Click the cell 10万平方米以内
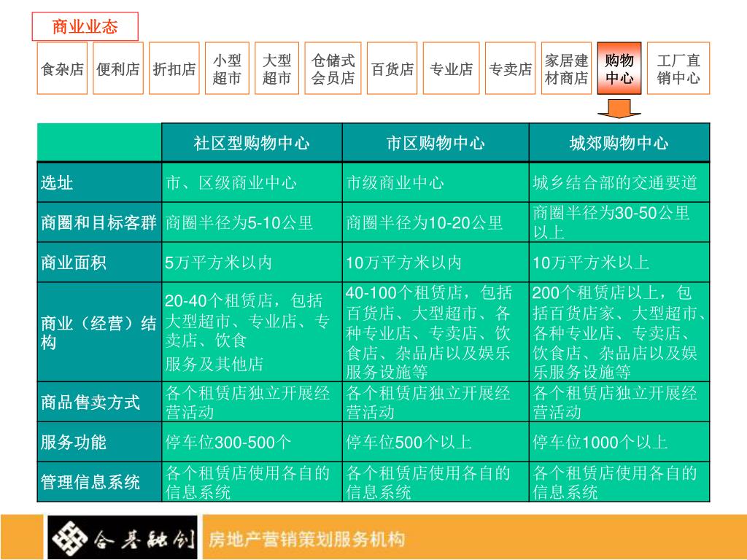This screenshot has height=560, width=747. point(436,262)
